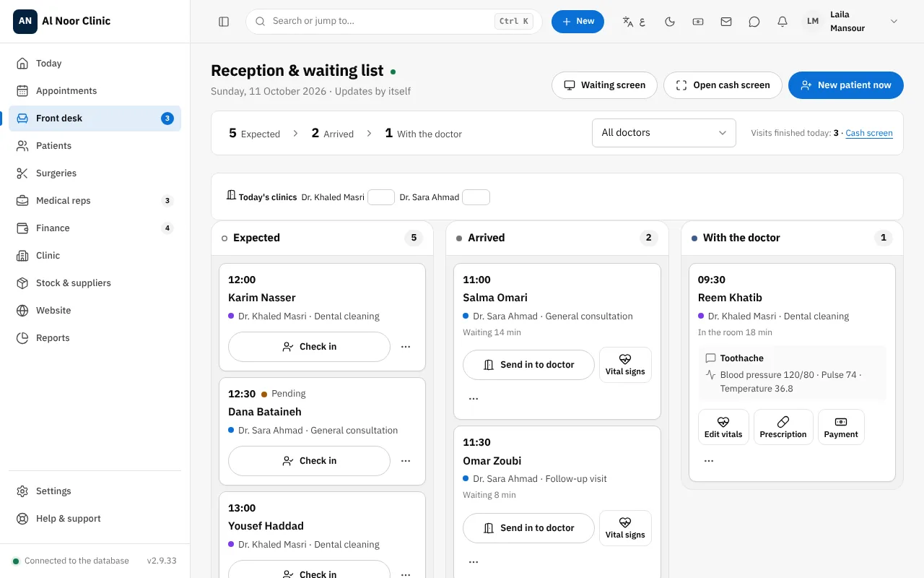Viewport: 924px width, 578px height.
Task: Open the notifications bell
Action: pyautogui.click(x=783, y=22)
